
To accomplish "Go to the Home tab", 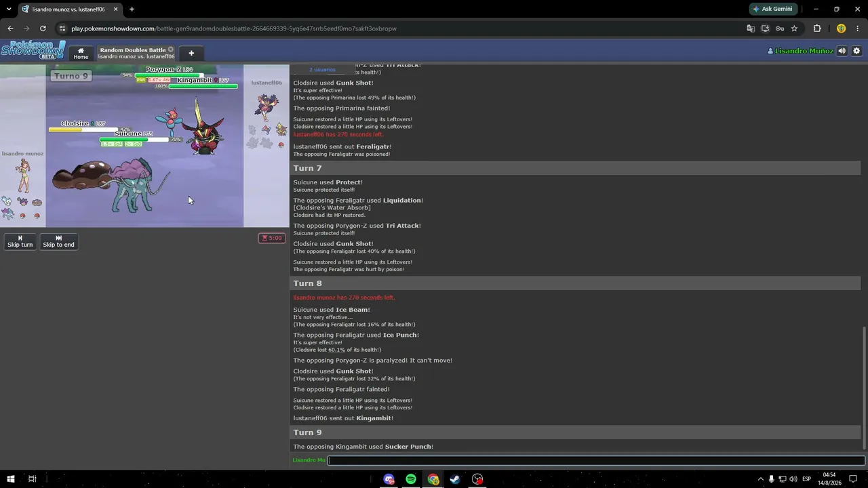I will pos(81,53).
